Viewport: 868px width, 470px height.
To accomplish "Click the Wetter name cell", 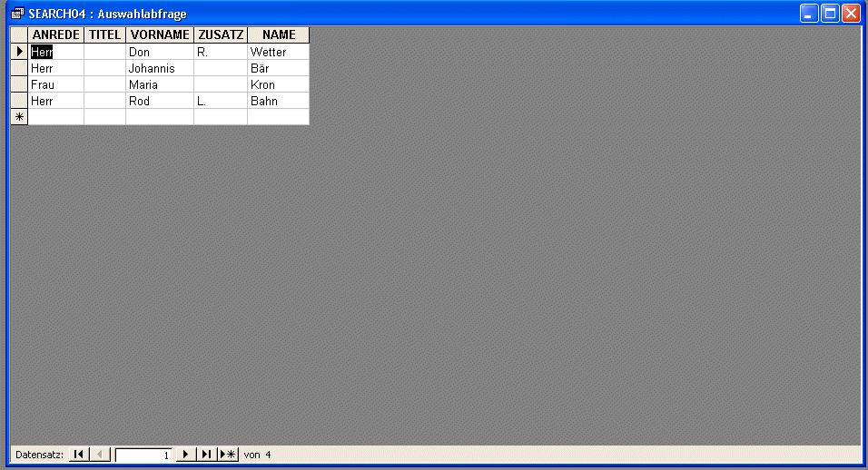I will pyautogui.click(x=279, y=52).
